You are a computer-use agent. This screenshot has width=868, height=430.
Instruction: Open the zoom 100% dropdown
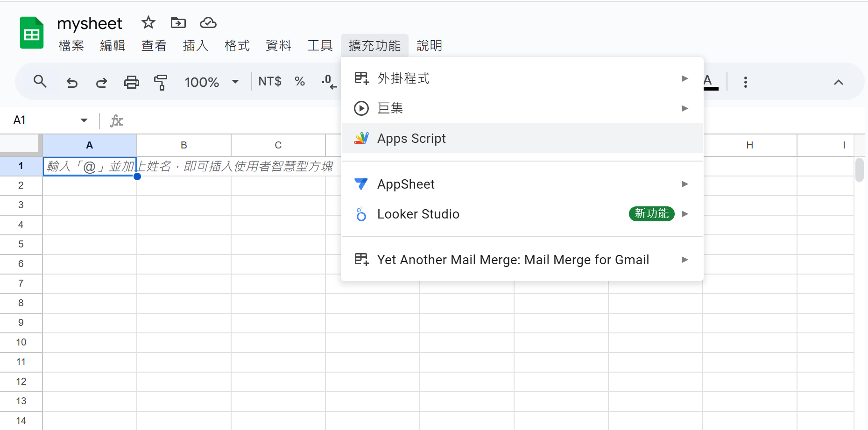[212, 82]
